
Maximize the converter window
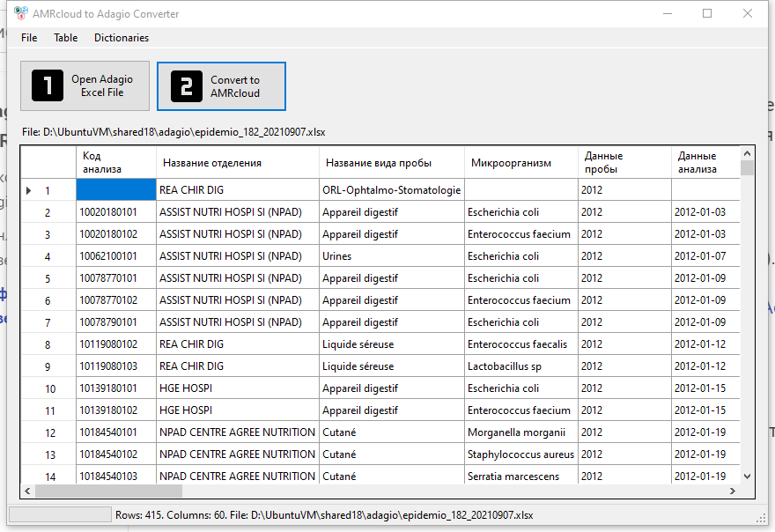pyautogui.click(x=707, y=13)
